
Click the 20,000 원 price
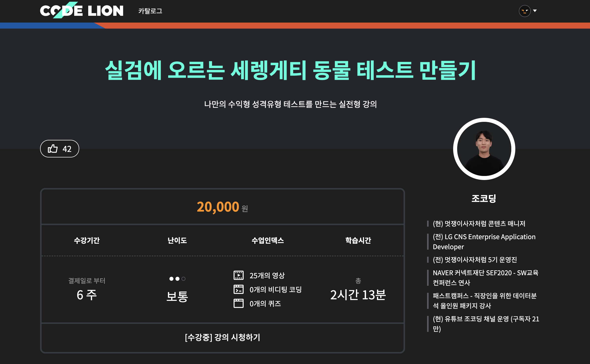pyautogui.click(x=222, y=207)
